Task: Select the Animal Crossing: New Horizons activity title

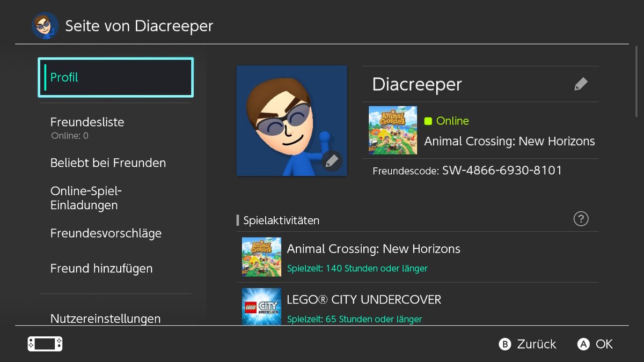Action: click(x=374, y=249)
